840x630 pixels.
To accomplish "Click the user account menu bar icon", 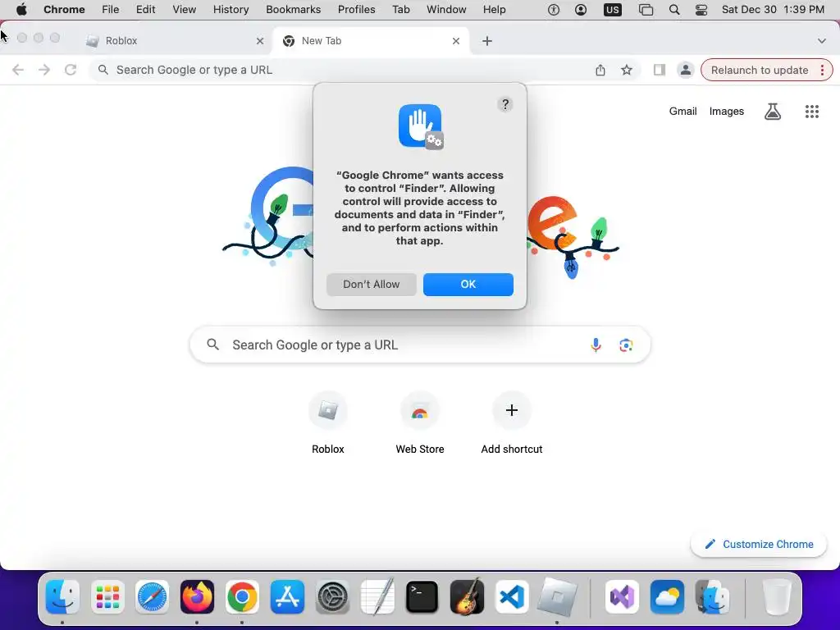I will click(x=580, y=10).
